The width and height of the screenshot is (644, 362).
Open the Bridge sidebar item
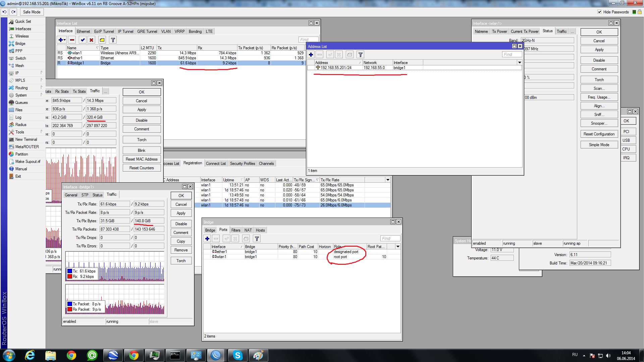tap(20, 43)
